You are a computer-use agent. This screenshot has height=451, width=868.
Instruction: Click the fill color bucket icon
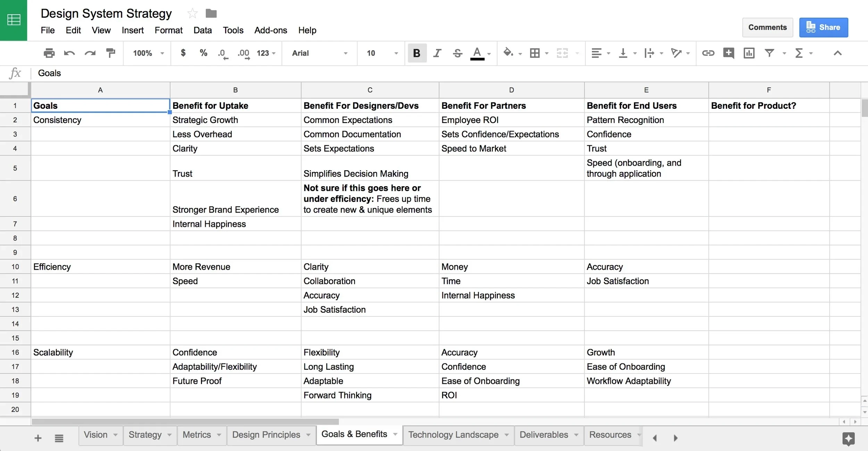pos(508,53)
